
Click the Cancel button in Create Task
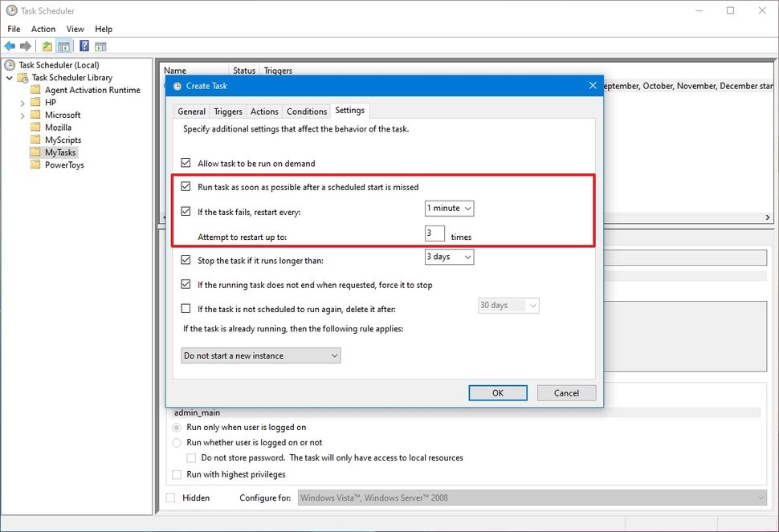click(x=566, y=392)
